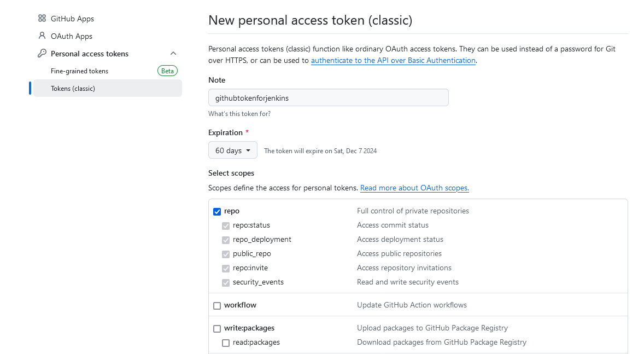Click the Note input field
Screen dimensions: 644x354
[328, 97]
